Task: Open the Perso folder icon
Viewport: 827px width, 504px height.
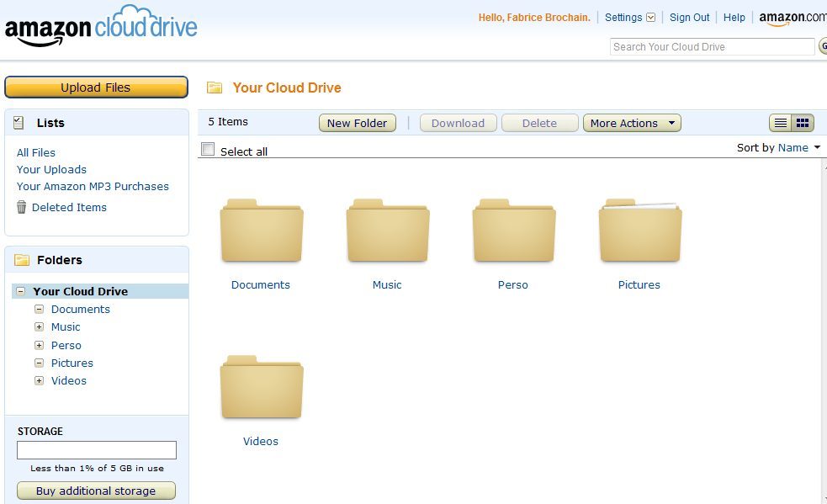Action: pos(513,231)
